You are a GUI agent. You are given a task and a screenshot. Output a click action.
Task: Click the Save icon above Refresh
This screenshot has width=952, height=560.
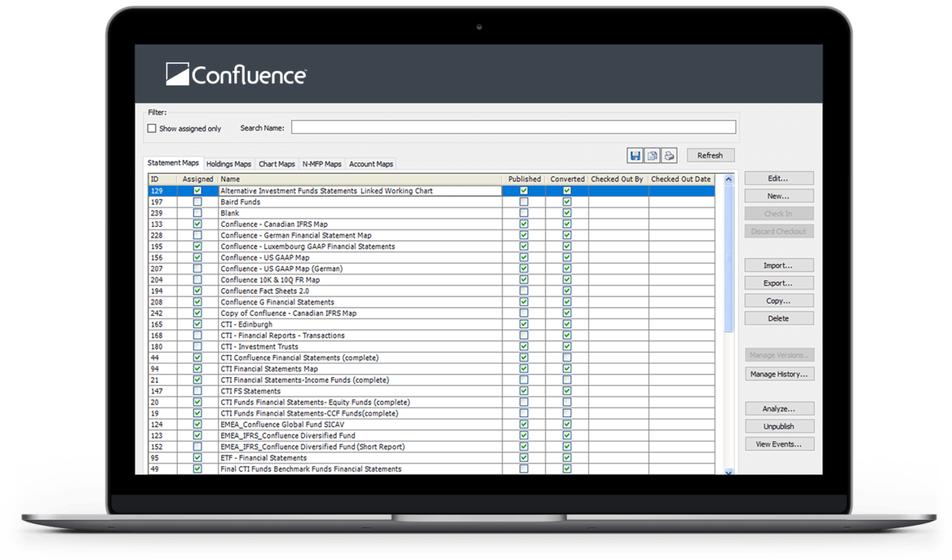(x=636, y=155)
